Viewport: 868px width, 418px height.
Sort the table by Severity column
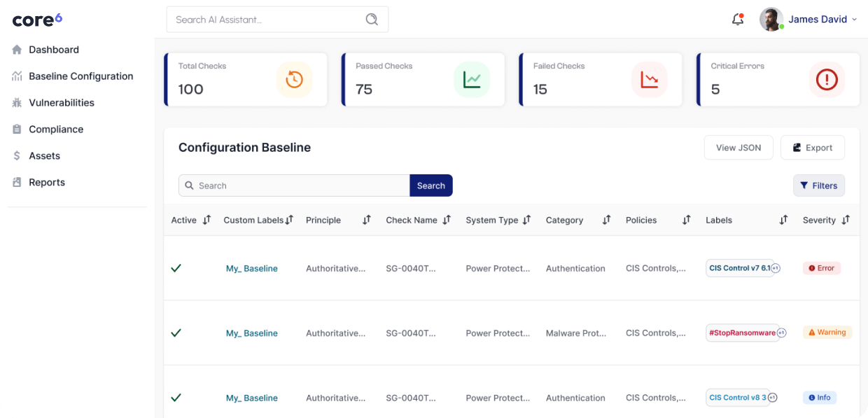coord(846,220)
